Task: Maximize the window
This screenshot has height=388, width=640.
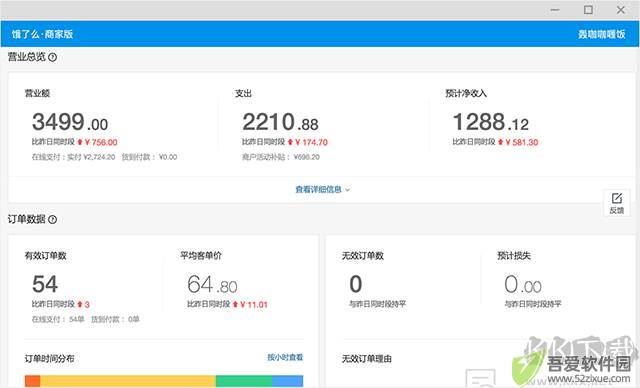Action: click(588, 10)
